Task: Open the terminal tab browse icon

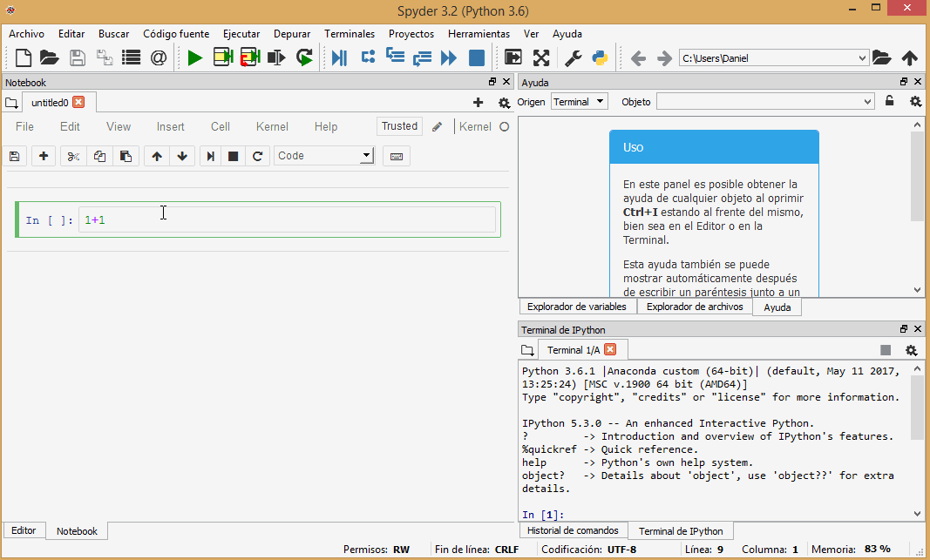Action: [x=527, y=349]
